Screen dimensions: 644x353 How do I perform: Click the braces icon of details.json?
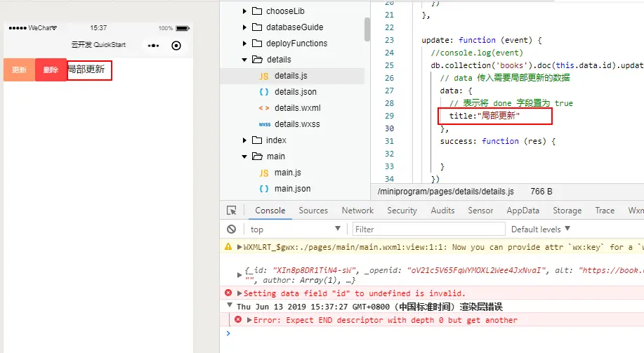263,92
